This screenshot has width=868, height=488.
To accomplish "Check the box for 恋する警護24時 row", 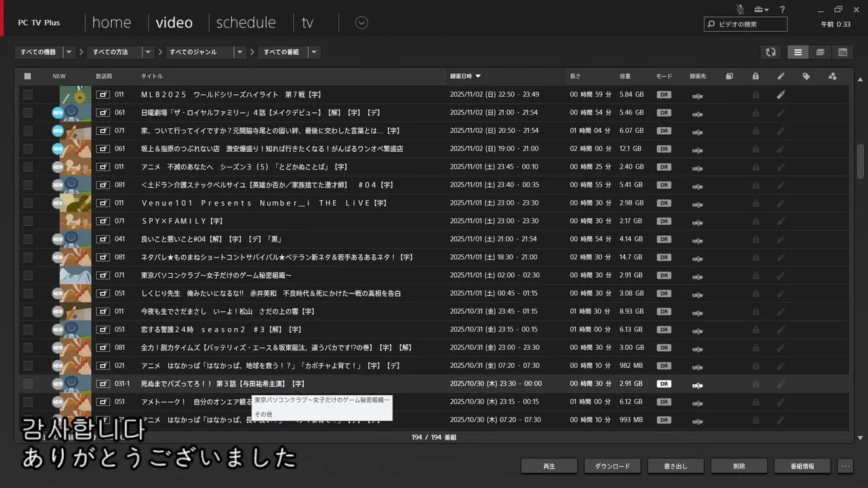I will [x=28, y=329].
